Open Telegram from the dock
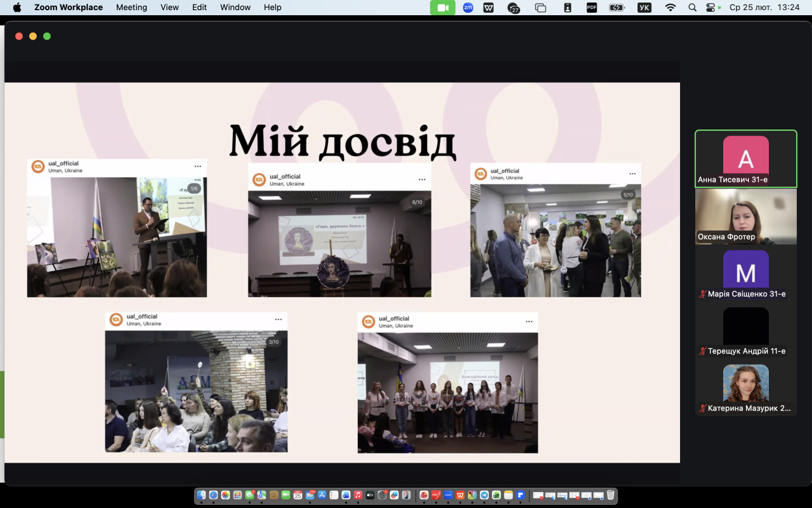 tap(484, 495)
